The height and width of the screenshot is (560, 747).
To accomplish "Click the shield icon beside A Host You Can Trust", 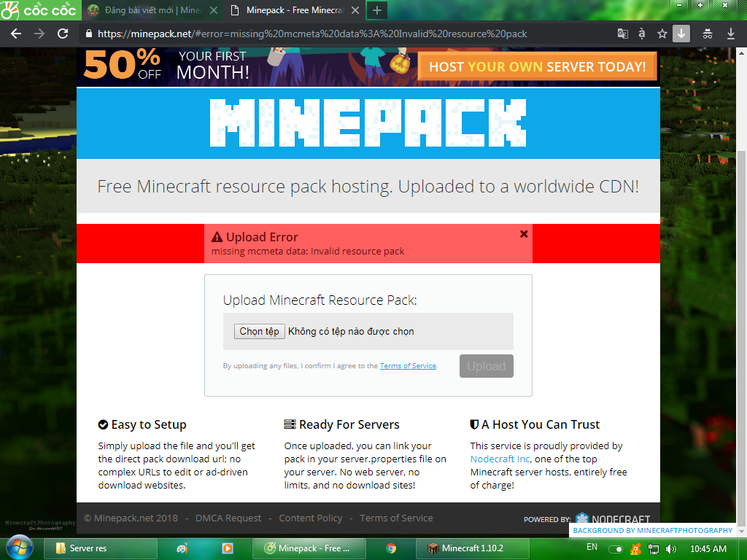I will (x=474, y=424).
